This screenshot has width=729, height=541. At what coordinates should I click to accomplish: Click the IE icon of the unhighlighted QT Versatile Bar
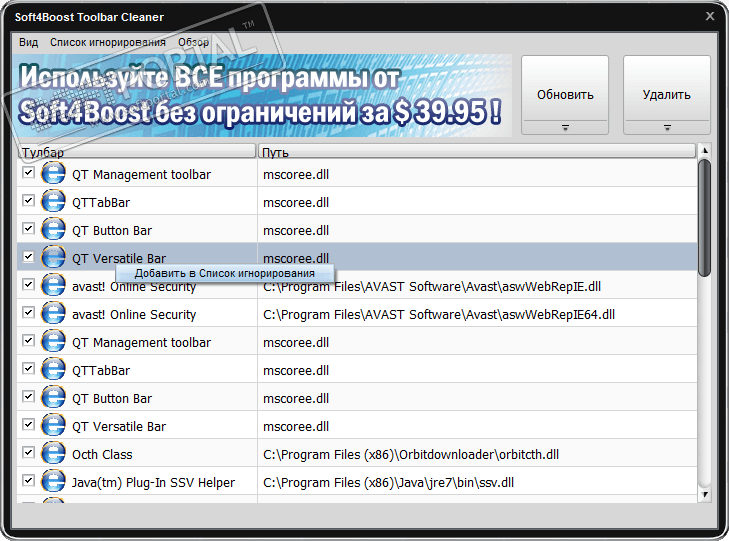coord(53,425)
